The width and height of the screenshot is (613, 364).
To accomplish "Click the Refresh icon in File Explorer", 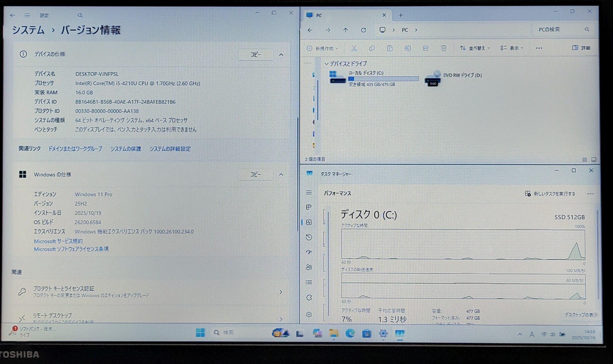I will [x=363, y=30].
